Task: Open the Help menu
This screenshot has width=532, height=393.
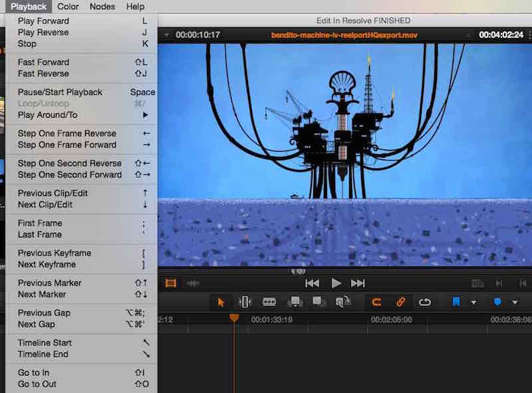Action: [x=136, y=7]
